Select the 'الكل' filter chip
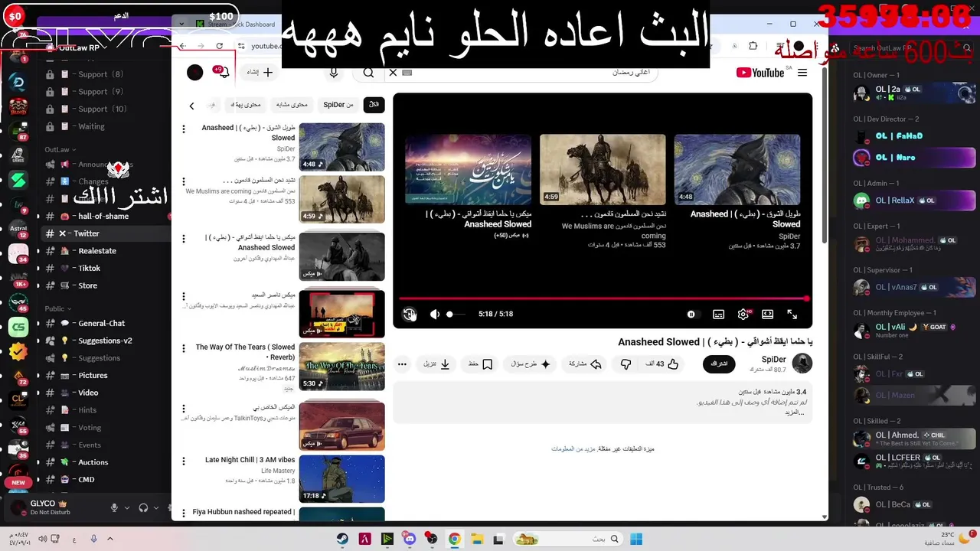The image size is (980, 551). click(x=374, y=105)
